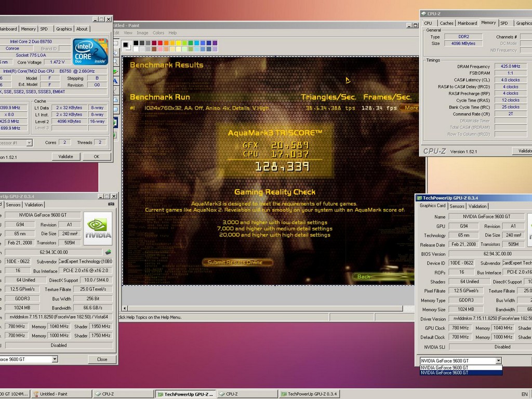The height and width of the screenshot is (399, 532).
Task: Open Validation tab in right GPU-Z
Action: click(477, 206)
